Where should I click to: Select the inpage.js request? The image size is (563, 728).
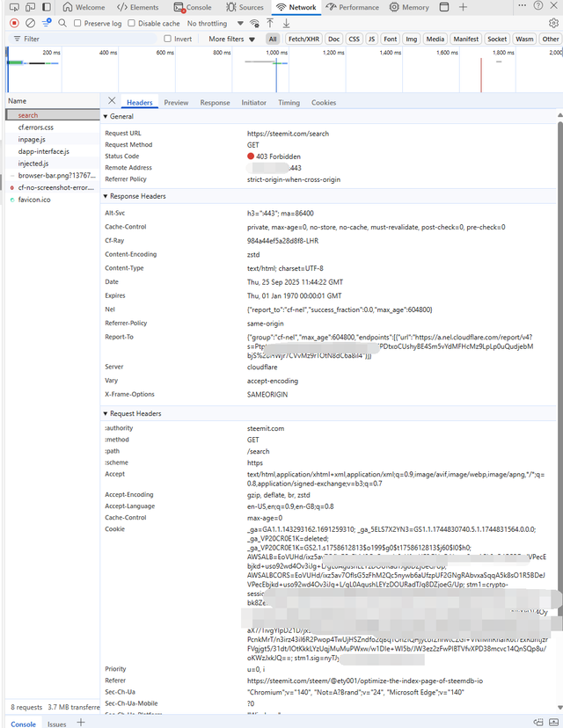click(x=53, y=139)
